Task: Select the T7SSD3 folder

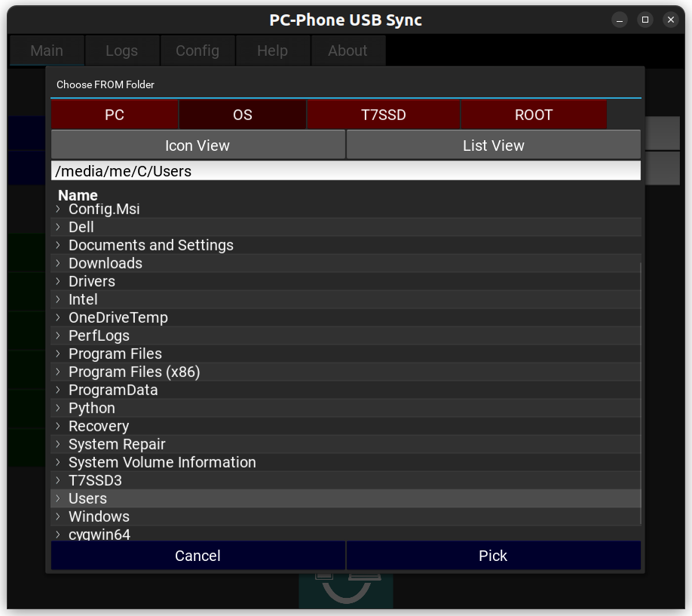Action: point(95,480)
